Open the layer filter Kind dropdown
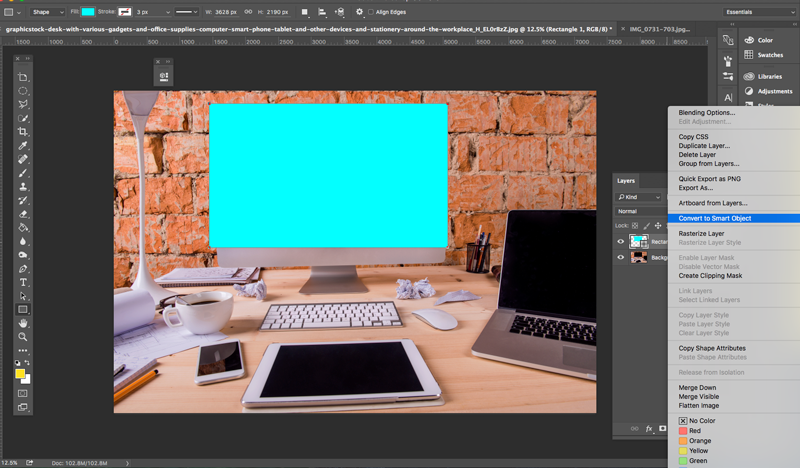 pos(639,197)
